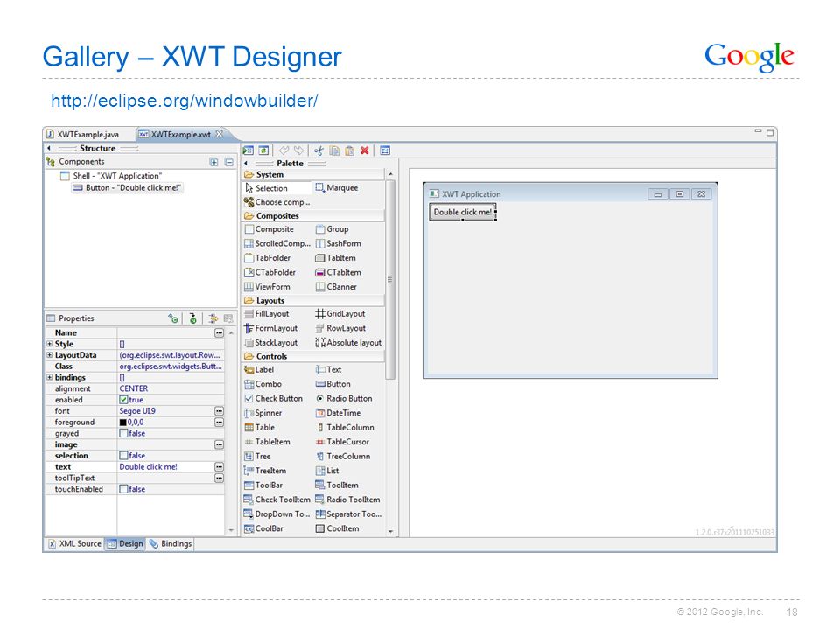Choose FormLayout in the Palette
This screenshot has width=840, height=630.
point(270,328)
